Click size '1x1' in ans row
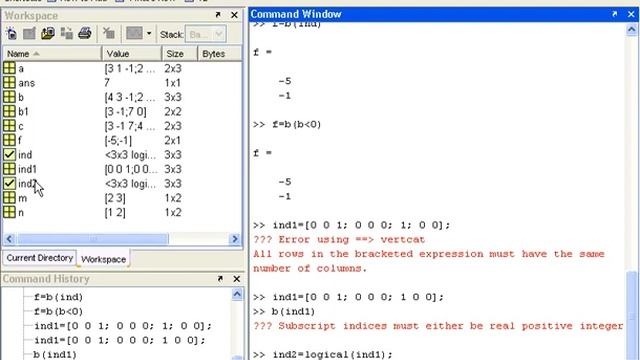 [173, 83]
